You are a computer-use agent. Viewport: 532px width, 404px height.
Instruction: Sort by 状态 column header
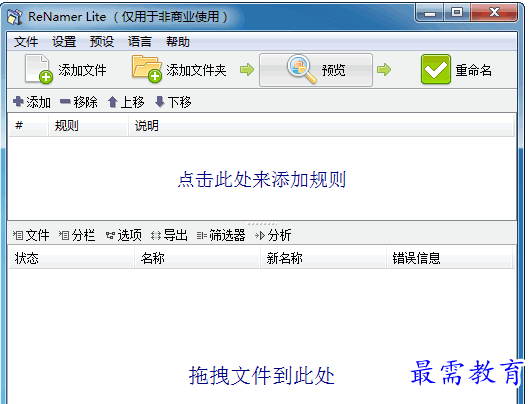pos(71,258)
